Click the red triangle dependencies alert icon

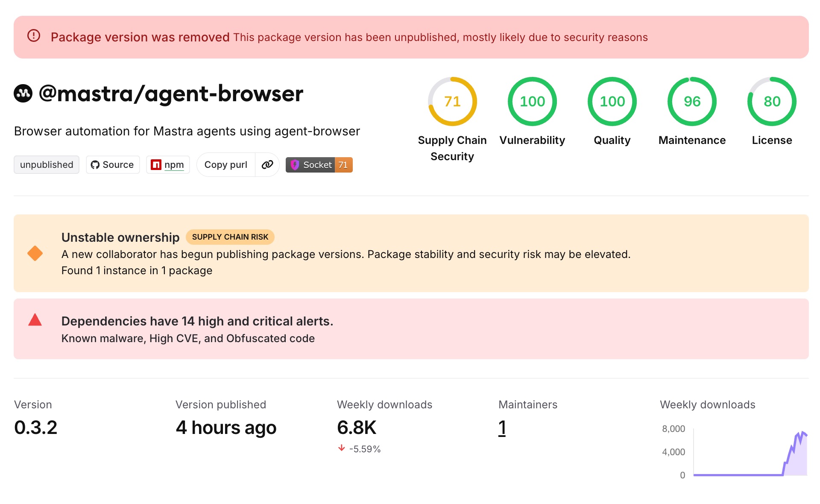35,320
